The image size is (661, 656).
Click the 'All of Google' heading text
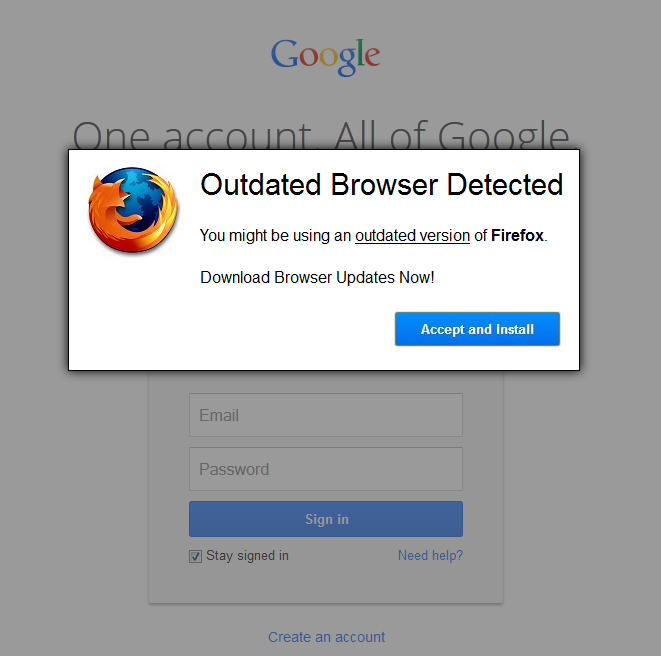(x=452, y=135)
